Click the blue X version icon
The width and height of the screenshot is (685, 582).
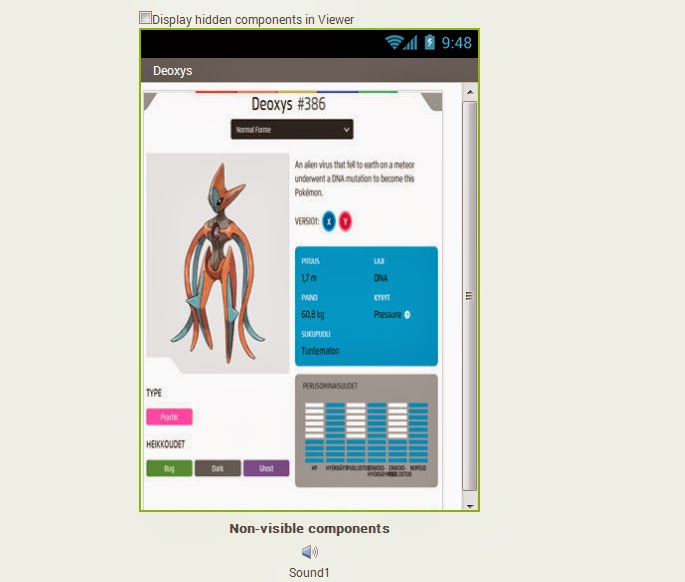(329, 221)
